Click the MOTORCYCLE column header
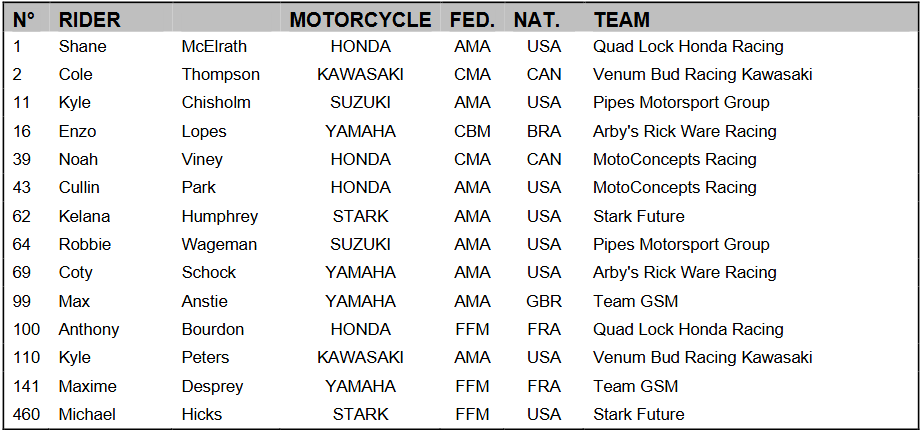 (x=360, y=19)
